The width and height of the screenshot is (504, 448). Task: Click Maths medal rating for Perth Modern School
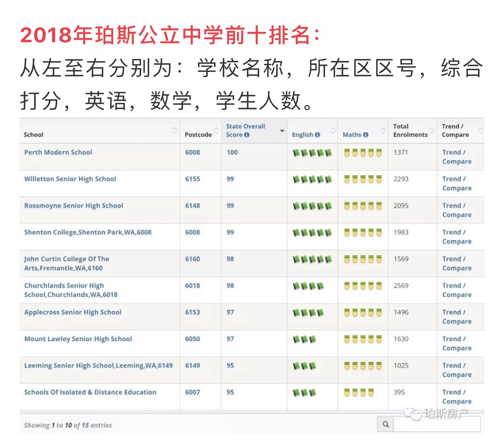pos(363,153)
